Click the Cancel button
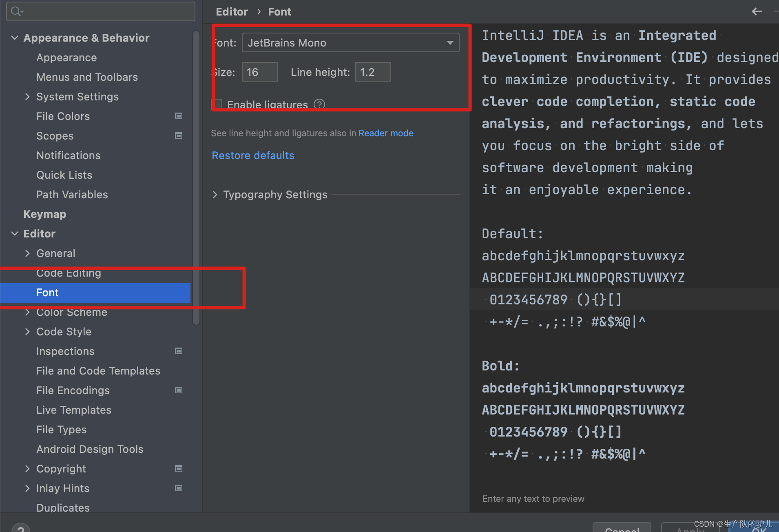Viewport: 779px width, 532px height. point(622,528)
